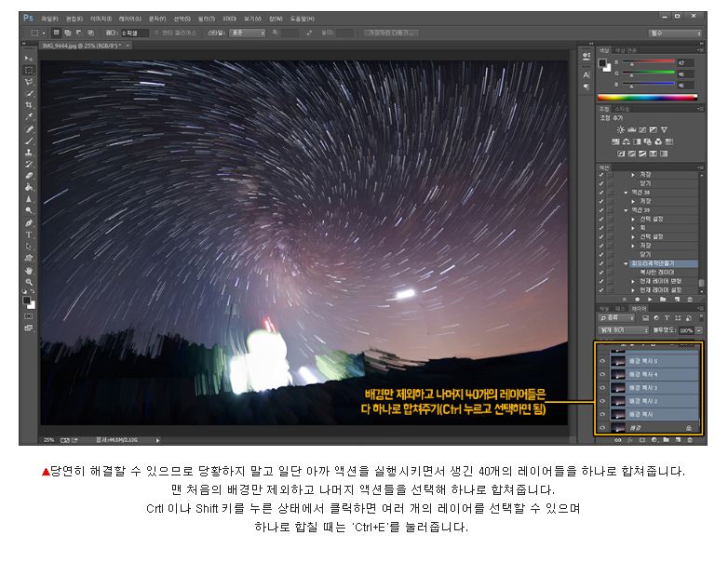This screenshot has width=728, height=562.
Task: Add a Brightness/Contrast adjustment
Action: (621, 129)
